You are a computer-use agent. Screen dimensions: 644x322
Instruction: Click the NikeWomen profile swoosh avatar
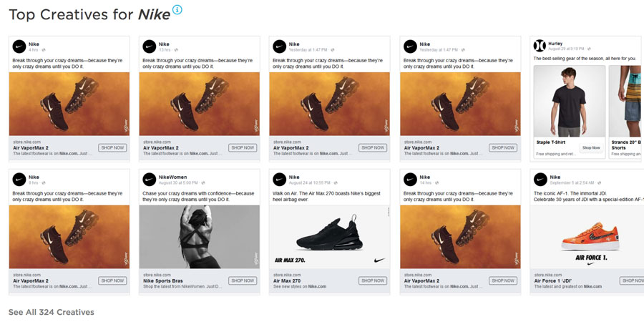[x=149, y=180]
